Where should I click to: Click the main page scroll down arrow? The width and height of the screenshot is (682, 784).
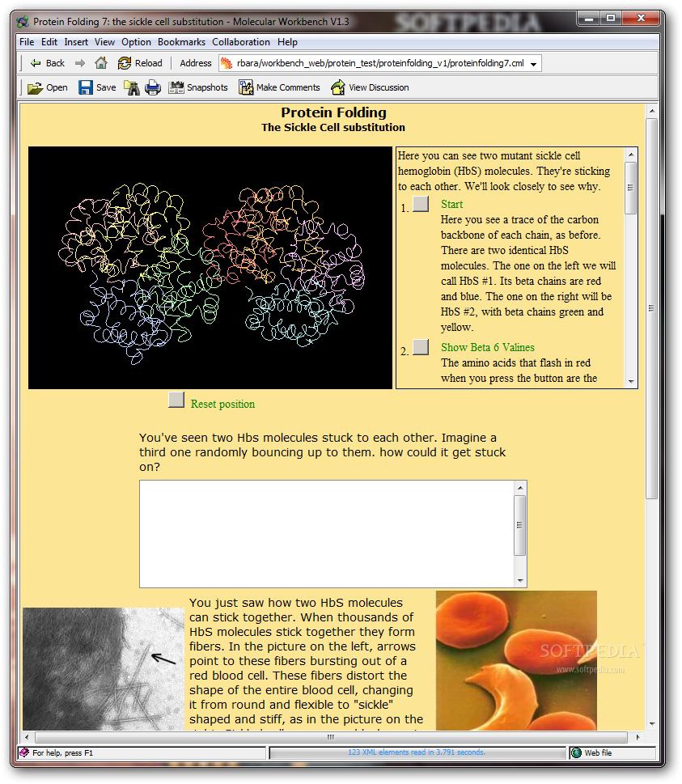tap(651, 723)
